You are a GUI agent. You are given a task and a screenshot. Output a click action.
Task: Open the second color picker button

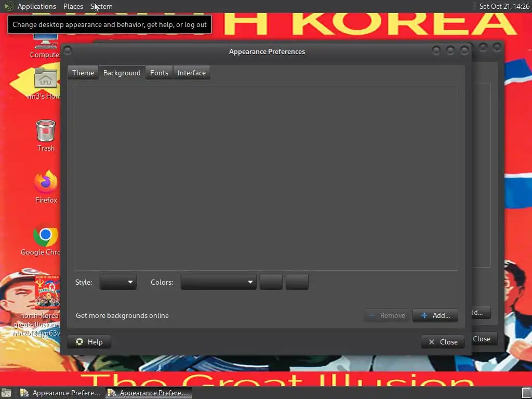(297, 282)
